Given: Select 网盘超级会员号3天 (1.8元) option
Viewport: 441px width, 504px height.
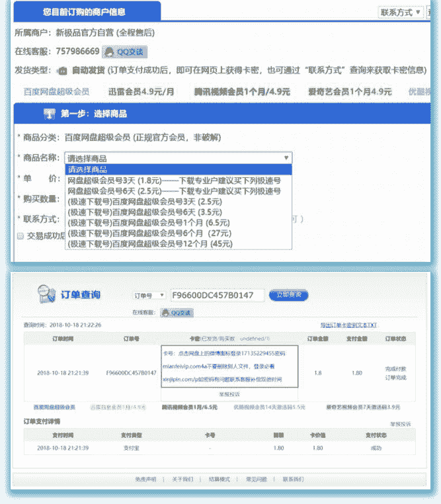Looking at the screenshot, I should [174, 181].
